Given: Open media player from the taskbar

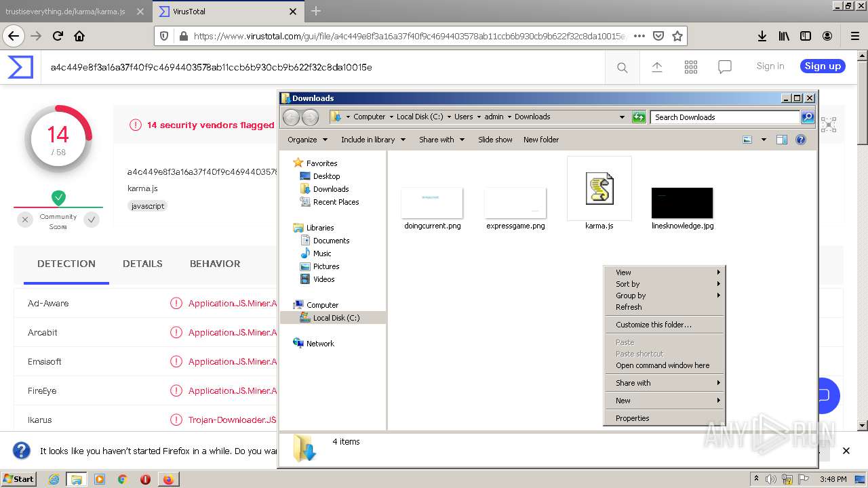Looking at the screenshot, I should 100,479.
